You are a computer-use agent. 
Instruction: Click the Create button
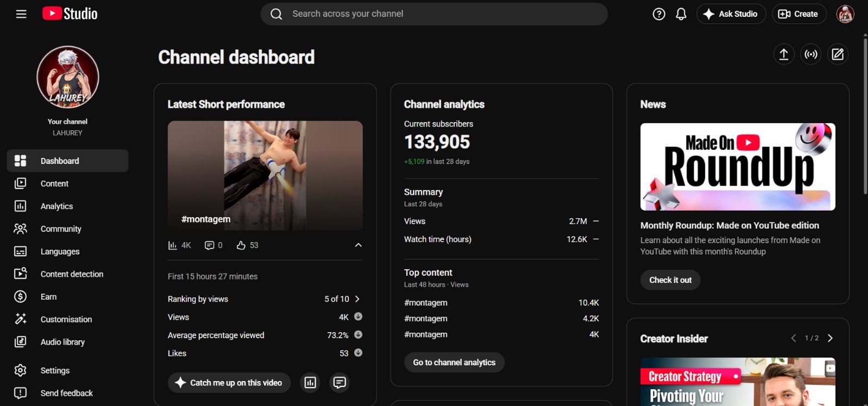point(799,14)
